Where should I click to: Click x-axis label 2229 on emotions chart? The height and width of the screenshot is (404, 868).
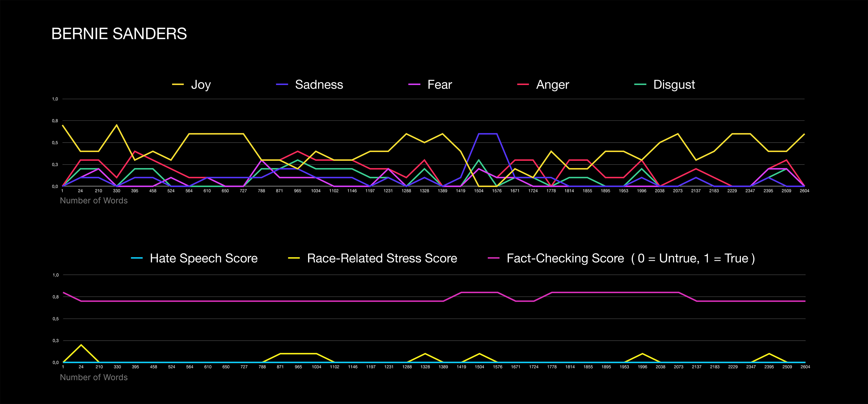(x=732, y=191)
